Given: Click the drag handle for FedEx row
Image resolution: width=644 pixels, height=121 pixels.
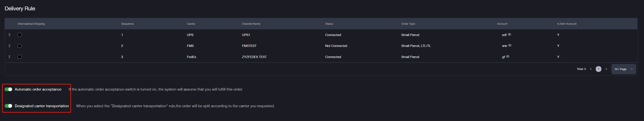Looking at the screenshot, I should pos(10,57).
